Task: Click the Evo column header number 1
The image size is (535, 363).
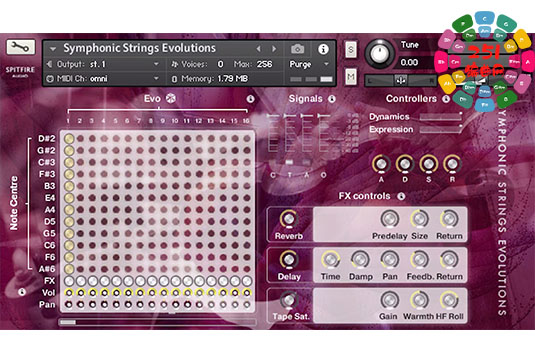Action: click(x=68, y=121)
